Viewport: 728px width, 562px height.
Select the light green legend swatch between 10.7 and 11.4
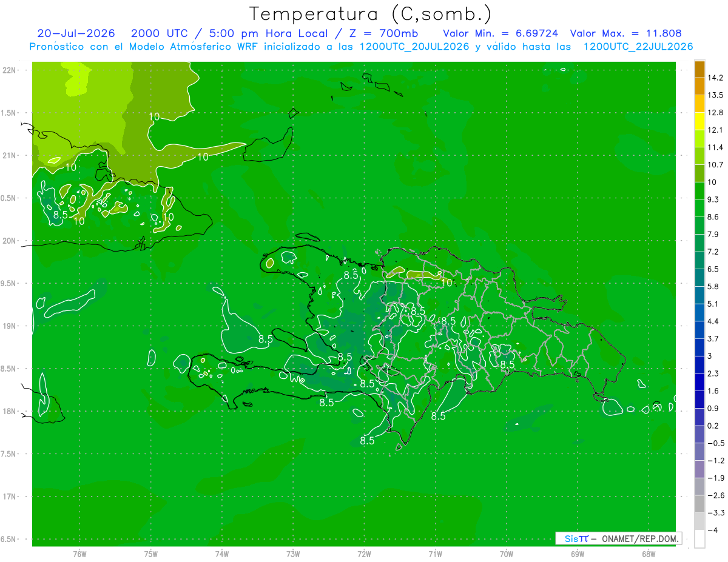click(699, 156)
